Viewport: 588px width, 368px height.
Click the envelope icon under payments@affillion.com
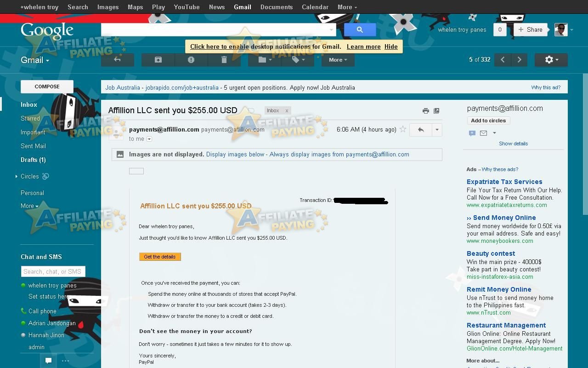coord(483,133)
